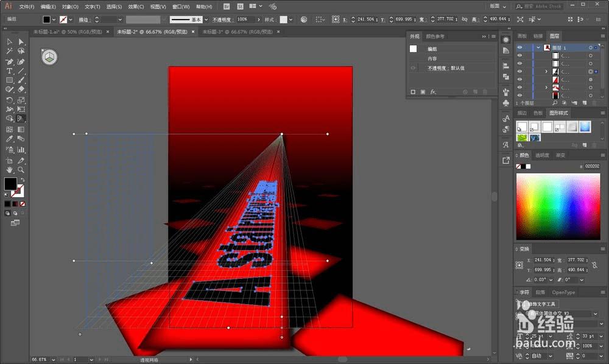Open stroke weight 描边 dropdown

point(119,19)
